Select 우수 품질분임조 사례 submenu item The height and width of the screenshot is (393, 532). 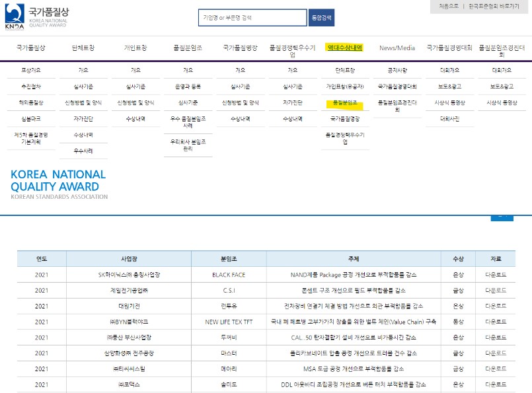(188, 122)
